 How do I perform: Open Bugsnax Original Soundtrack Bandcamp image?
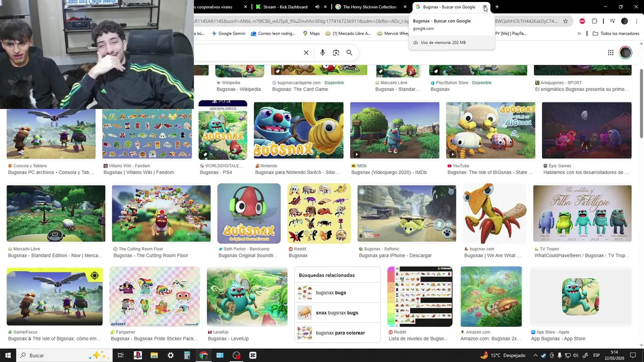249,214
